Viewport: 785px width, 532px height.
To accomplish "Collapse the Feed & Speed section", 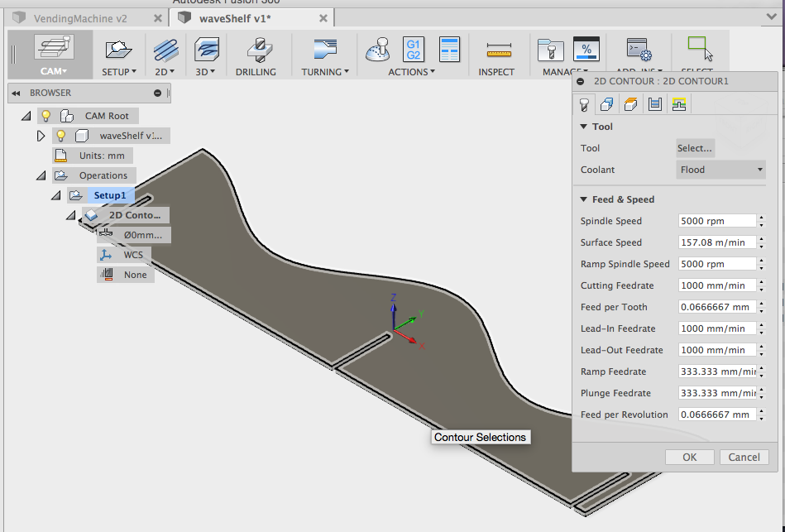I will [584, 199].
